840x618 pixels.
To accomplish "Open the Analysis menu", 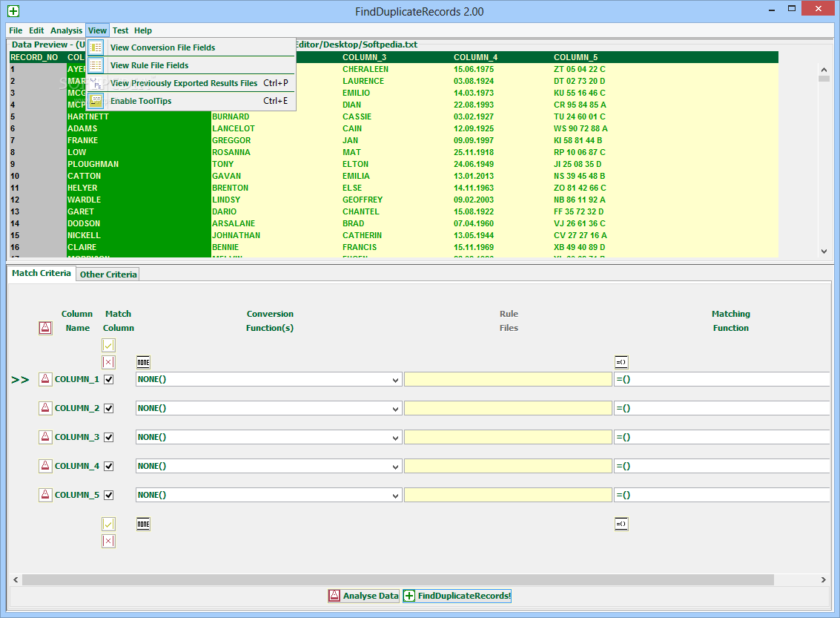I will click(67, 30).
